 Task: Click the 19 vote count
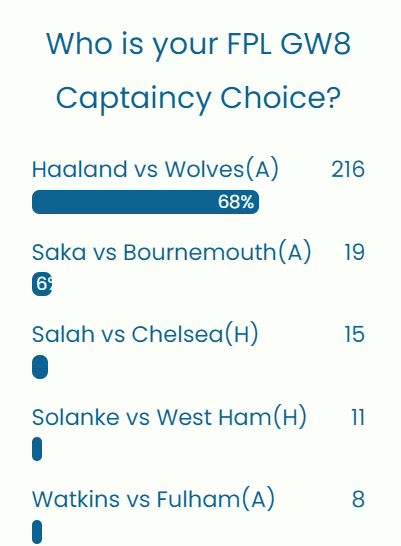tap(354, 252)
